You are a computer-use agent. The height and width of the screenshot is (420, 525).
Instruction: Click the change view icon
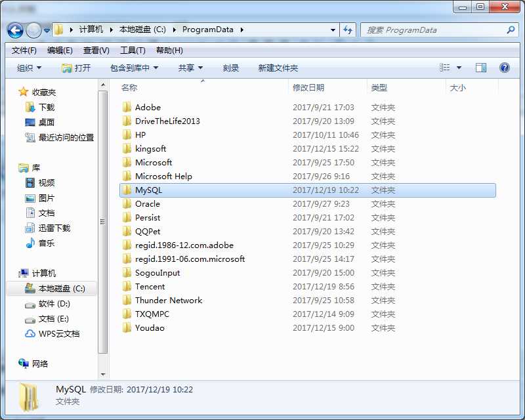click(445, 68)
